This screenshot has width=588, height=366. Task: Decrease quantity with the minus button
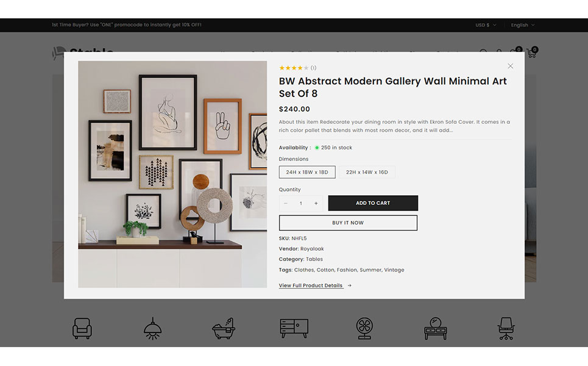pyautogui.click(x=286, y=203)
